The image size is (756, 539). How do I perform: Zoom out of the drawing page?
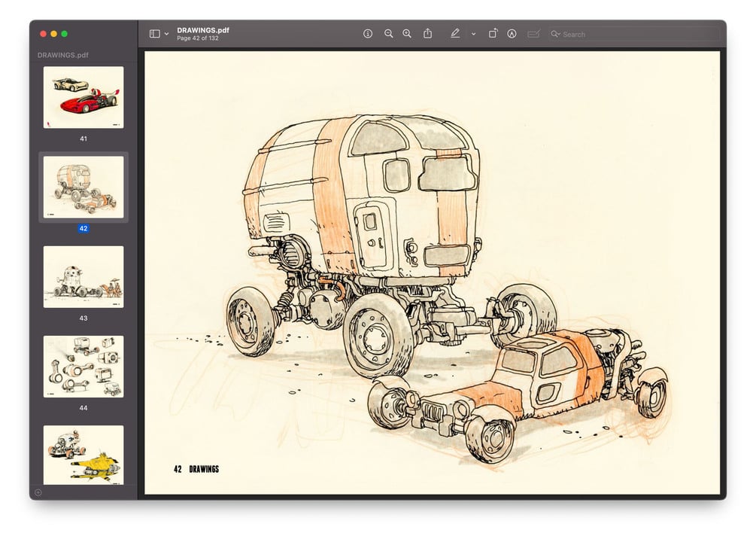389,34
